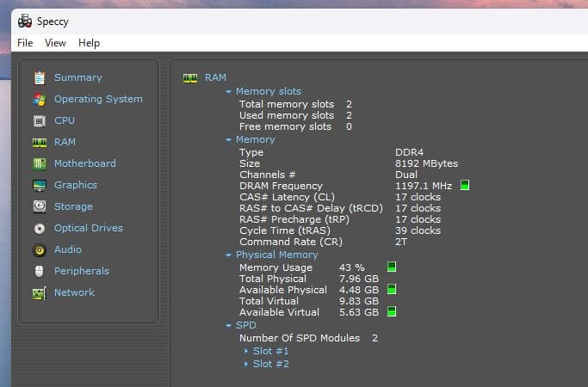This screenshot has height=387, width=588.
Task: Collapse the Memory slots section
Action: [228, 91]
